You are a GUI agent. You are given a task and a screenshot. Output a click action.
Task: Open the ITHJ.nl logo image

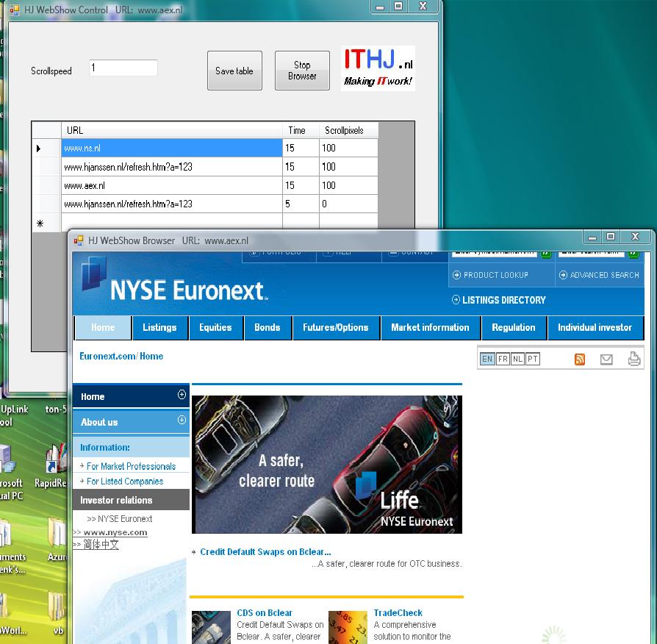(x=378, y=68)
